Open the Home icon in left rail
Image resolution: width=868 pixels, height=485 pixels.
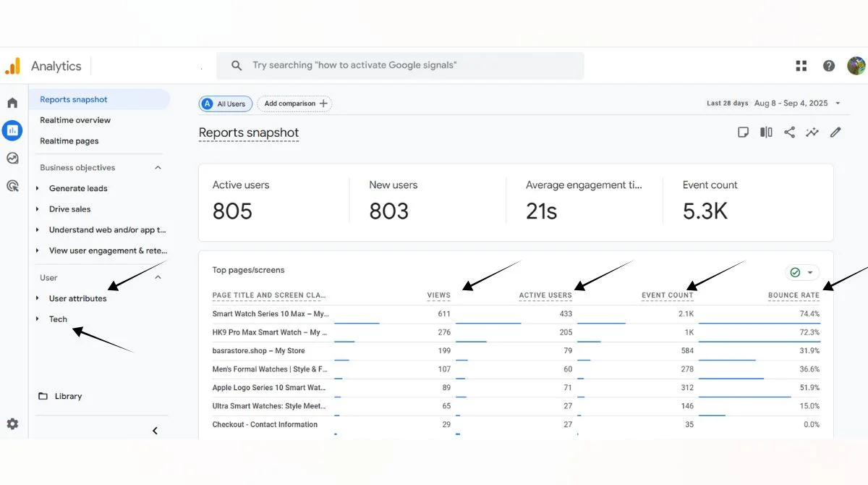pos(12,103)
